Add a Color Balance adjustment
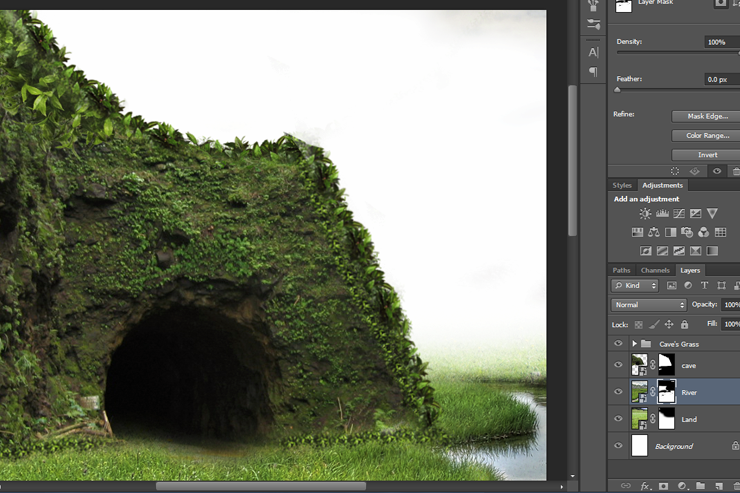The image size is (740, 493). 654,232
